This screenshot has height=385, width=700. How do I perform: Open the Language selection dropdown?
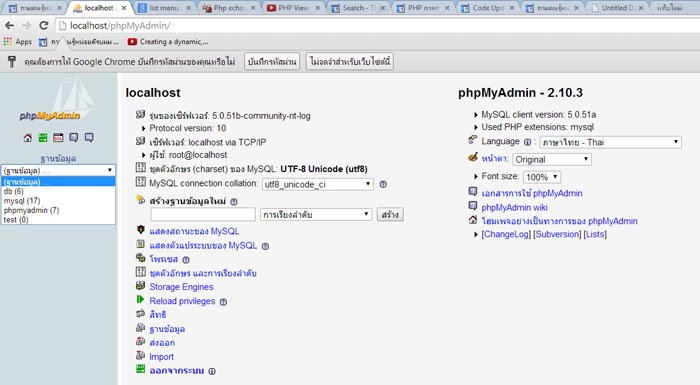[x=610, y=142]
